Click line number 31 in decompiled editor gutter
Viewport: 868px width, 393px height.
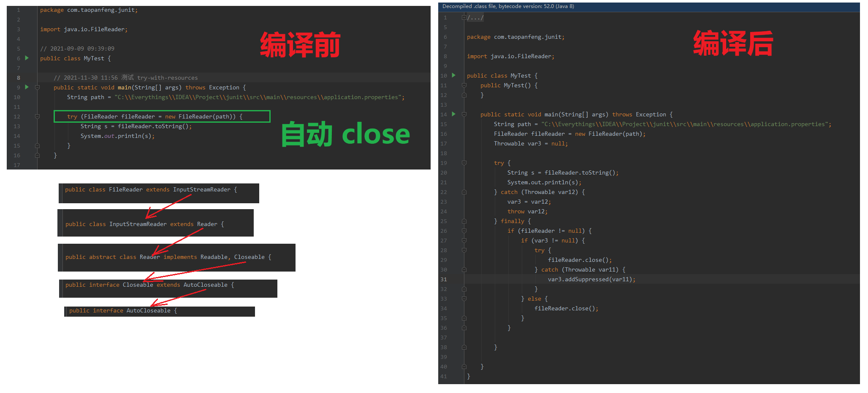tap(444, 279)
